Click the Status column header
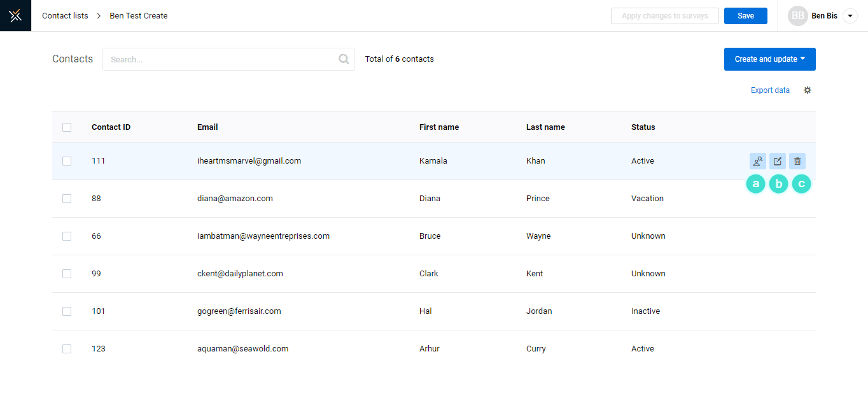Image resolution: width=868 pixels, height=396 pixels. tap(643, 127)
